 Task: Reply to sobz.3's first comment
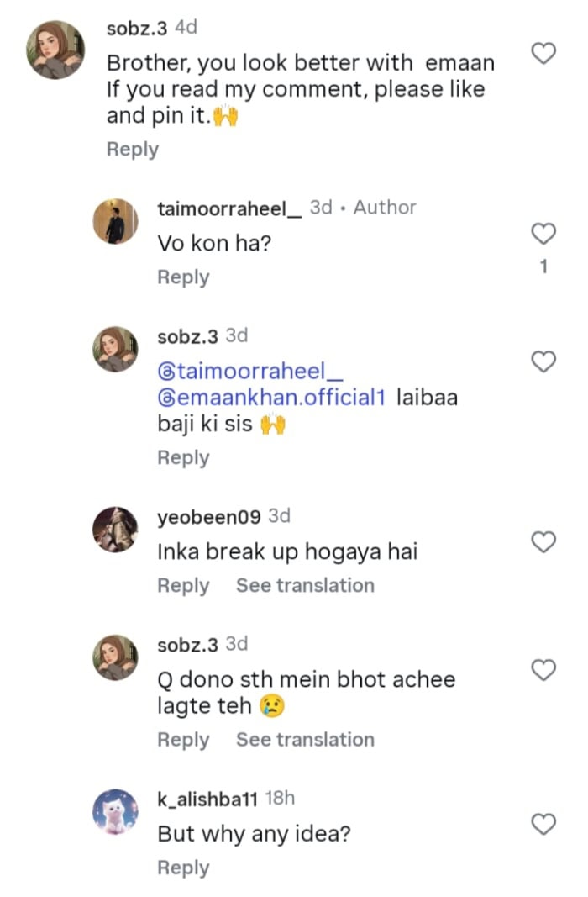point(133,149)
